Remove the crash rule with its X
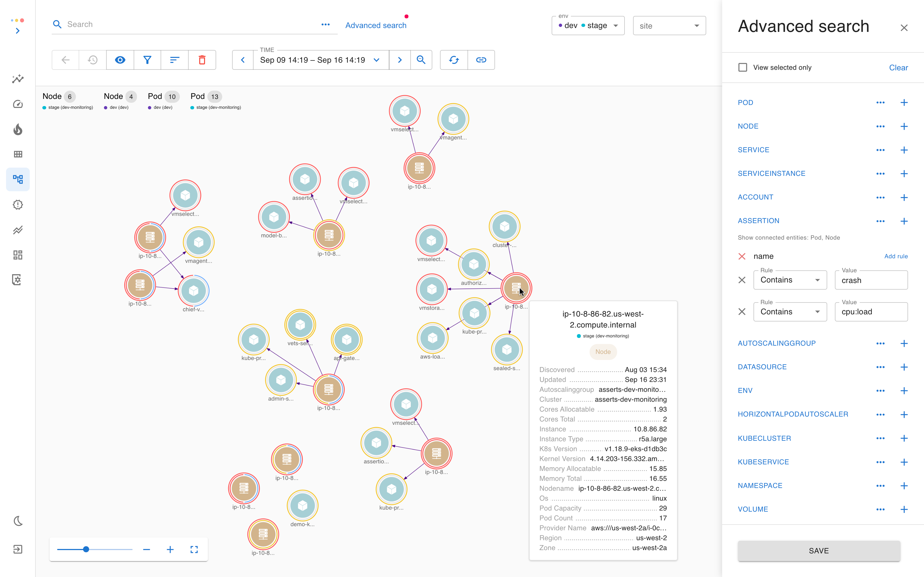Screen dimensions: 924x577 click(x=742, y=280)
